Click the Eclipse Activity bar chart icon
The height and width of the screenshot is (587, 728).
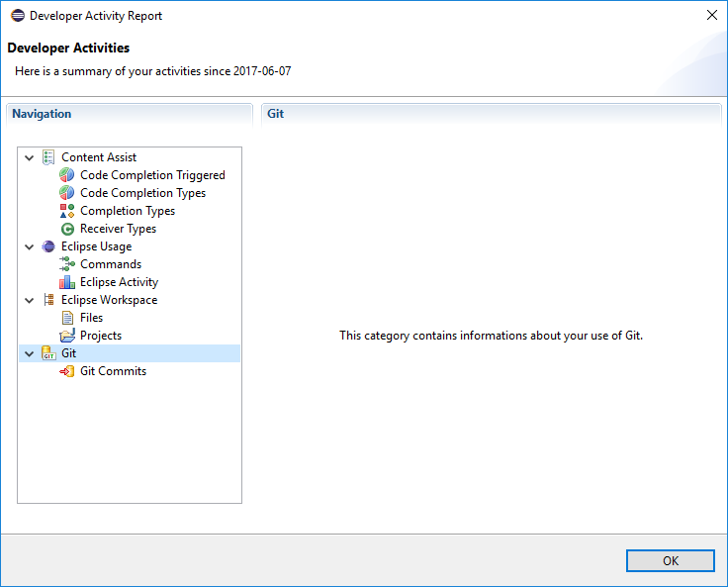pos(67,282)
